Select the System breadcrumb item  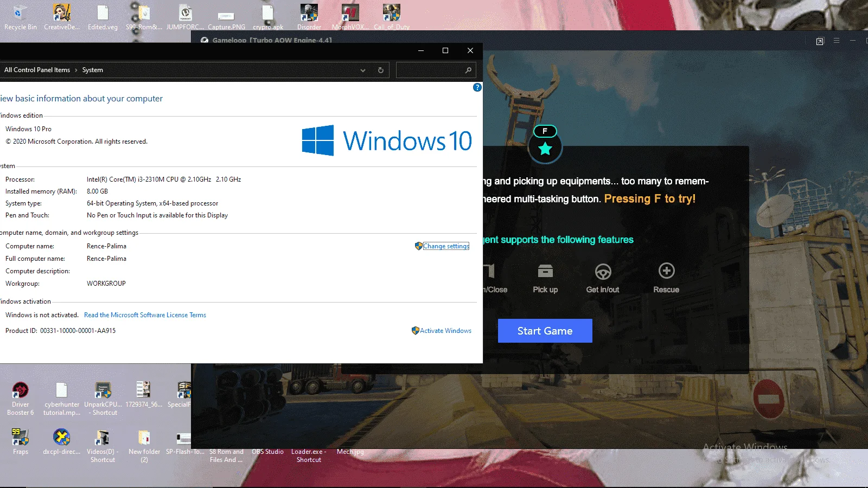(93, 70)
